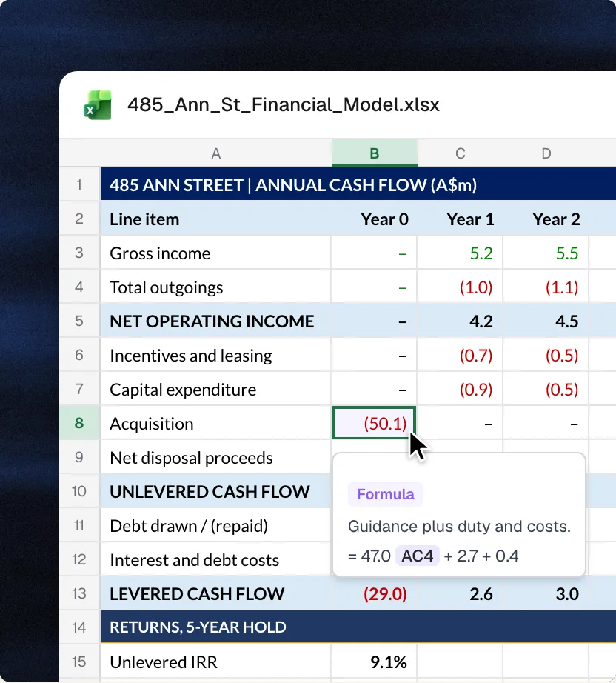Click the Excel file icon beside the filename
This screenshot has height=683, width=616.
(98, 105)
